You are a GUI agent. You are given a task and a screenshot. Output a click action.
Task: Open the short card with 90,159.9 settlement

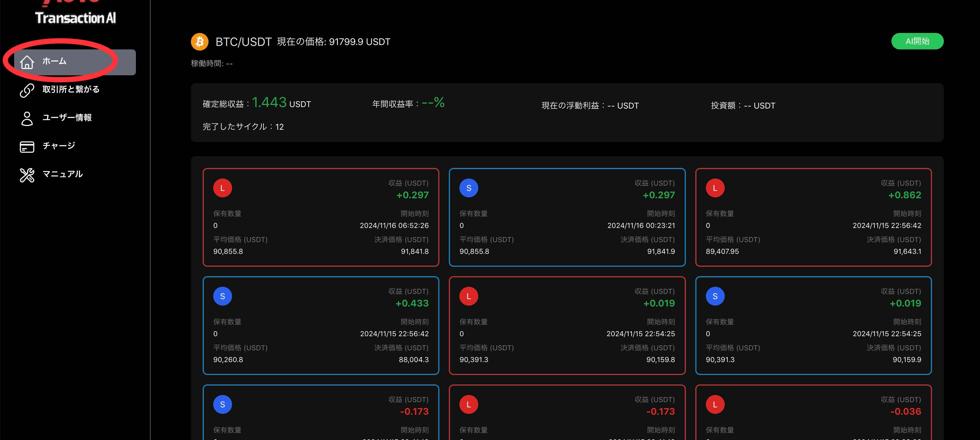[x=813, y=326]
